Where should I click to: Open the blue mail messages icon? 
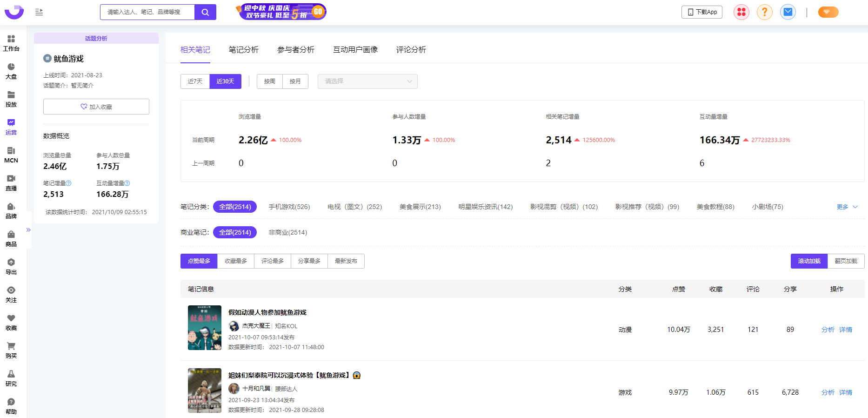click(788, 12)
